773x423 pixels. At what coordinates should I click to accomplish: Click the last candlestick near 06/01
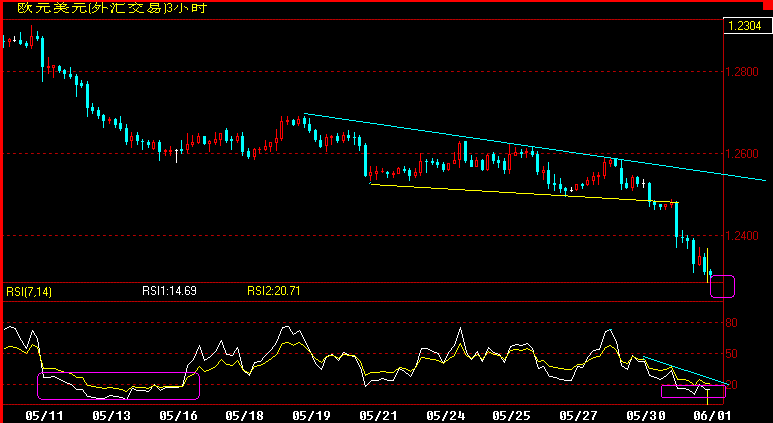point(710,273)
